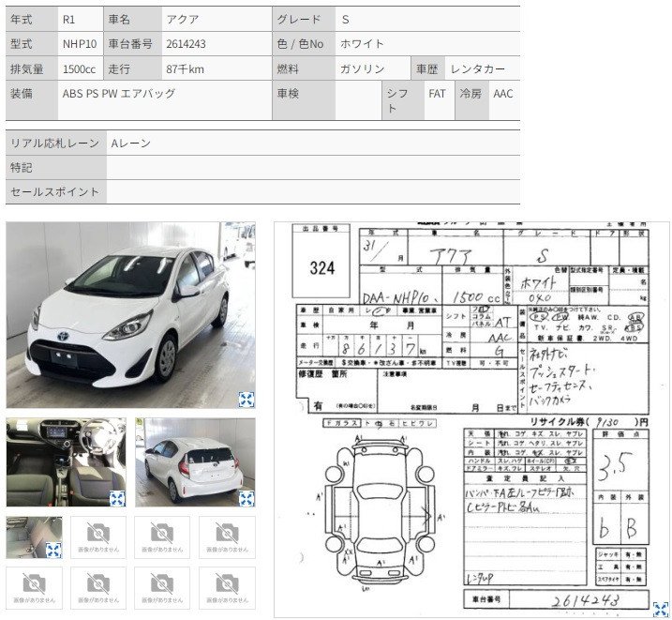The height and width of the screenshot is (620, 672).
Task: Select the model code NHP10 cell
Action: click(81, 44)
